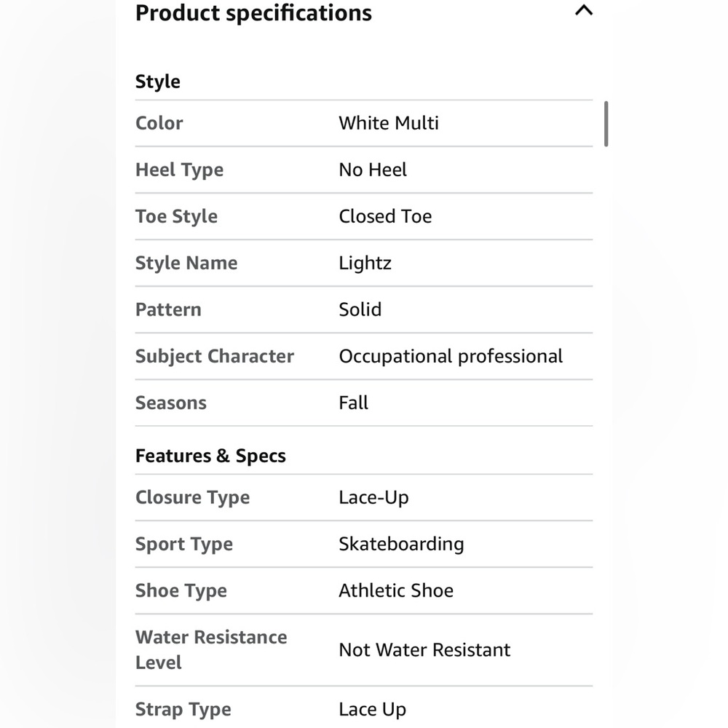728x728 pixels.
Task: Click the Product specifications heading
Action: [x=253, y=13]
